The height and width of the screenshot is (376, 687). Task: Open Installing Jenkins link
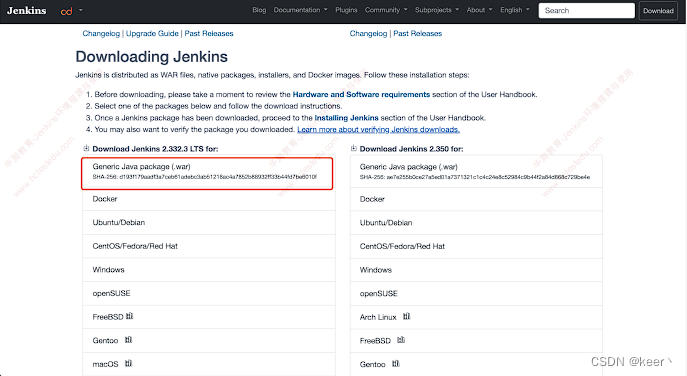click(x=346, y=118)
